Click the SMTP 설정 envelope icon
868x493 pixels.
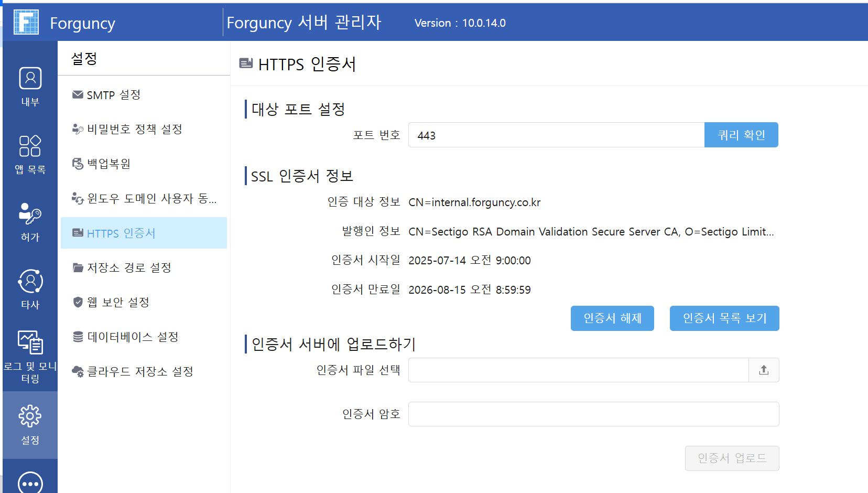78,95
